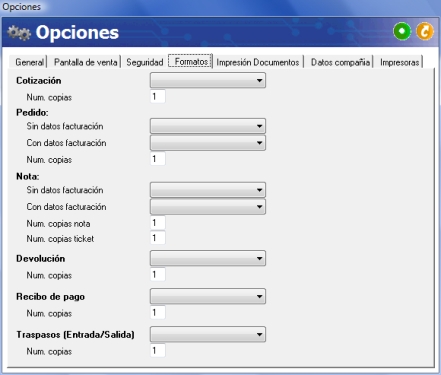Click the Devolución Num. copias field

158,275
